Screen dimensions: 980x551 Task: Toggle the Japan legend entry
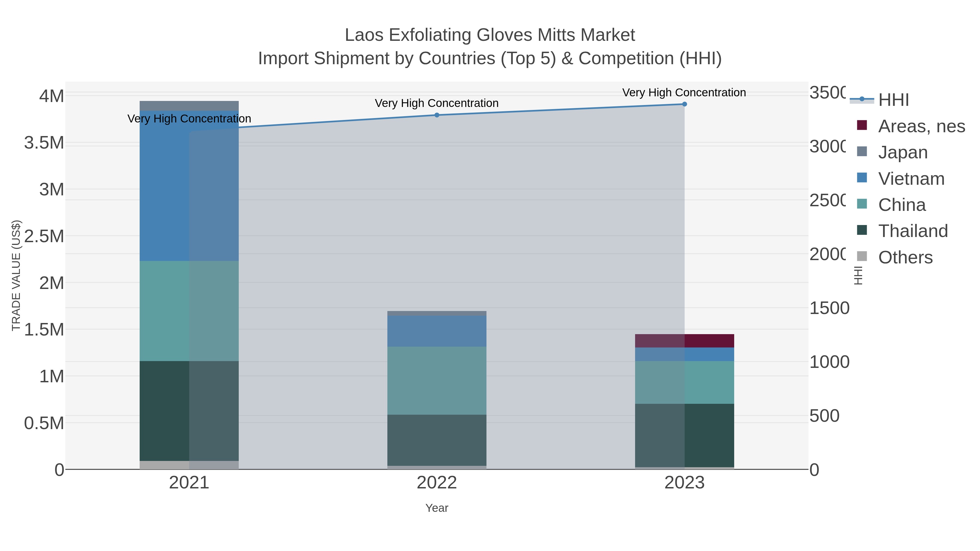[x=892, y=152]
